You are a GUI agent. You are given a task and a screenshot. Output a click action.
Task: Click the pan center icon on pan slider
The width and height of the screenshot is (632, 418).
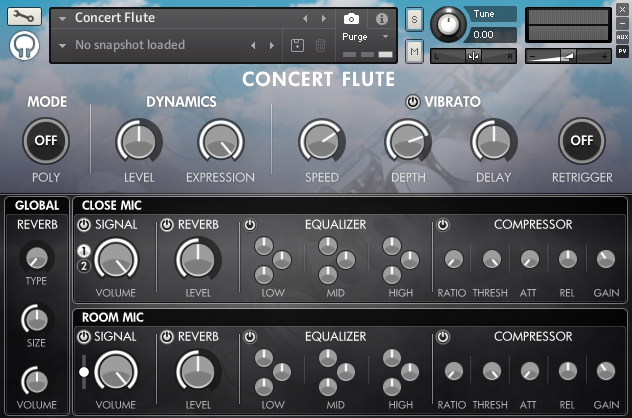coord(473,56)
